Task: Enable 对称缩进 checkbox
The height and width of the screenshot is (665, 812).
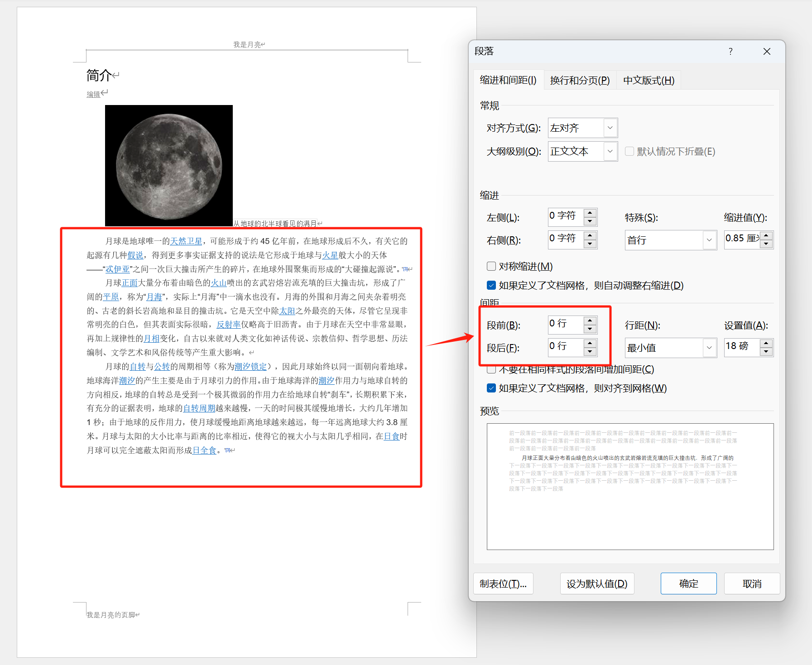Action: 491,266
